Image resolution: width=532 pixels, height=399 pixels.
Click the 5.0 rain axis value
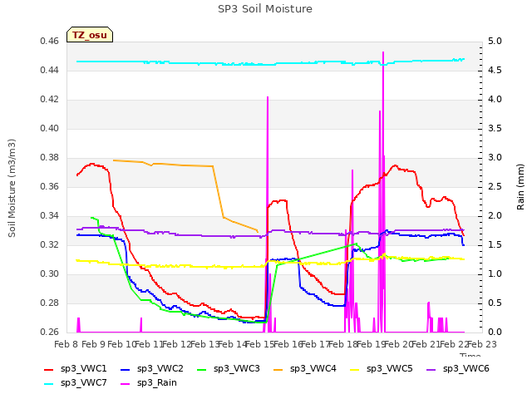(x=495, y=41)
